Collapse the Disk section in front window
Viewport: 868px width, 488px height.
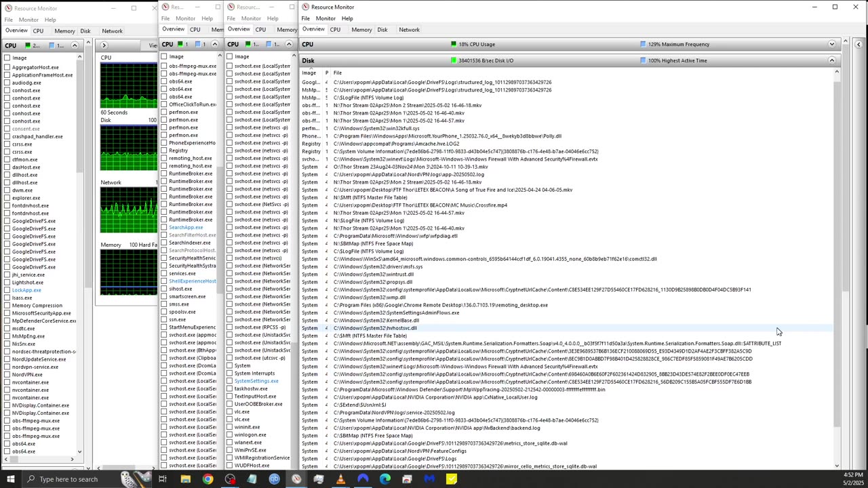click(x=831, y=60)
